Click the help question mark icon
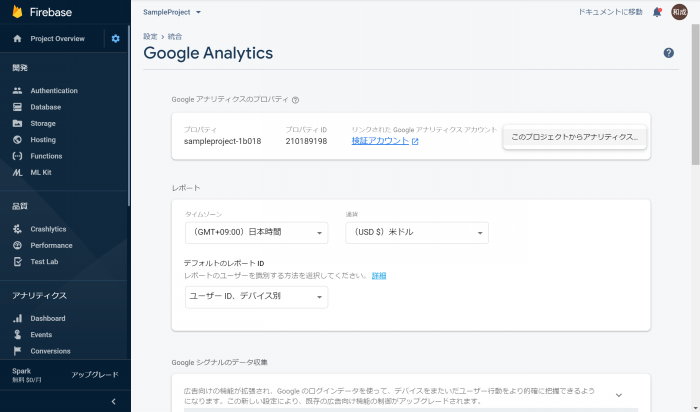The height and width of the screenshot is (412, 700). (x=668, y=53)
